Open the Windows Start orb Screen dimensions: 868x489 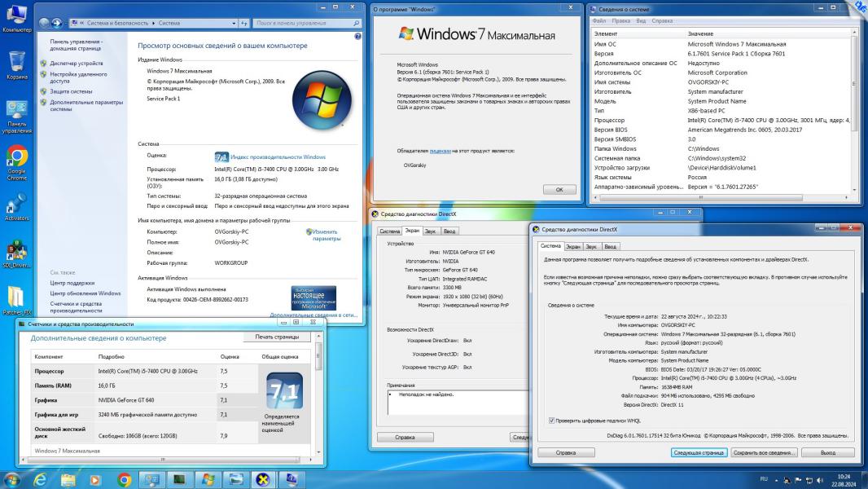click(12, 479)
